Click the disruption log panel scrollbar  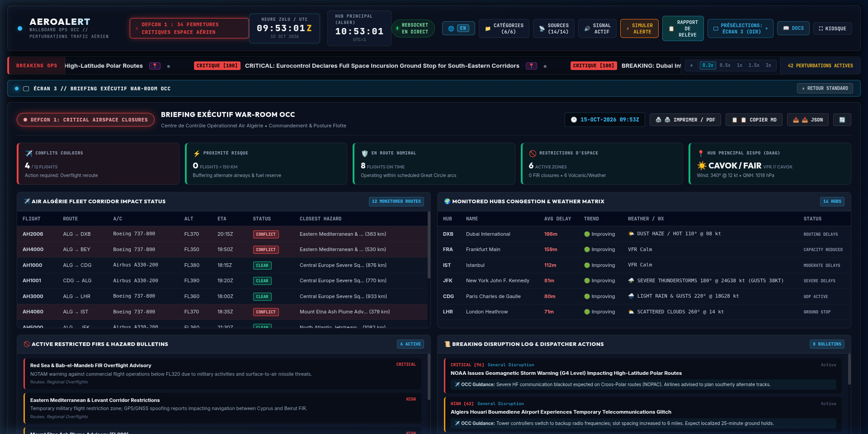(849, 369)
